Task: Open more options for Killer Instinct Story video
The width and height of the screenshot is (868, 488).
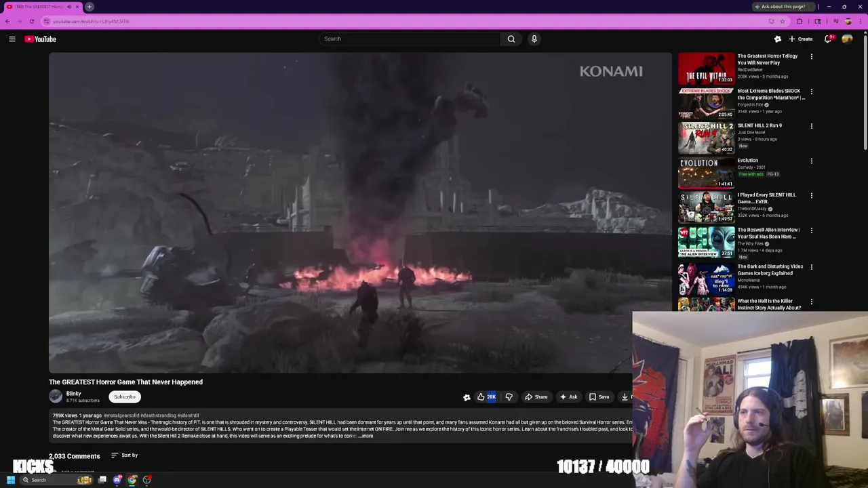Action: click(811, 302)
